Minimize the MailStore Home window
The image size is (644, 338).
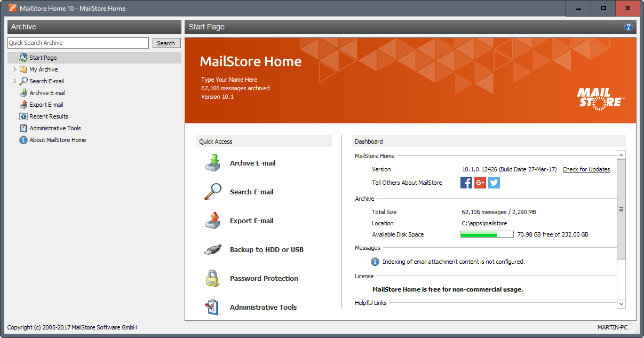coord(578,8)
